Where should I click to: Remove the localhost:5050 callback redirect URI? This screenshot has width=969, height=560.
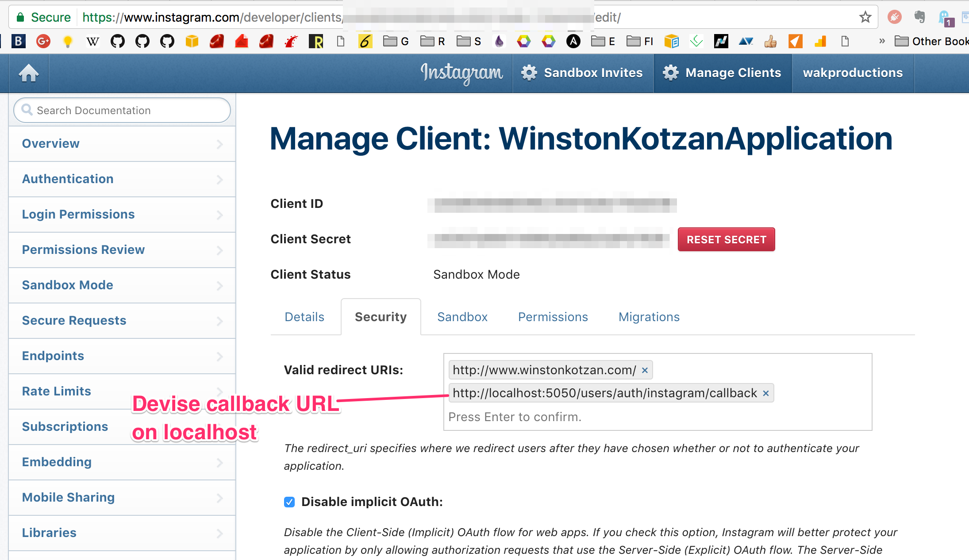766,393
